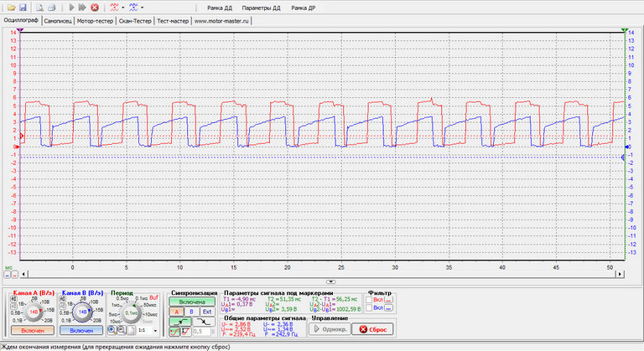Click the fast-forward continuous run icon
This screenshot has width=644, height=351.
(82, 7)
